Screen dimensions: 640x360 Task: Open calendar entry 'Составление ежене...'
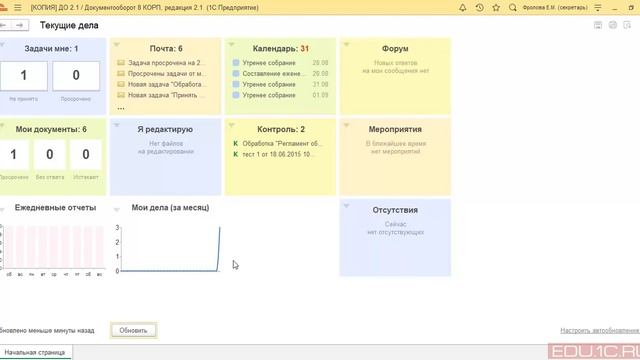coord(273,73)
